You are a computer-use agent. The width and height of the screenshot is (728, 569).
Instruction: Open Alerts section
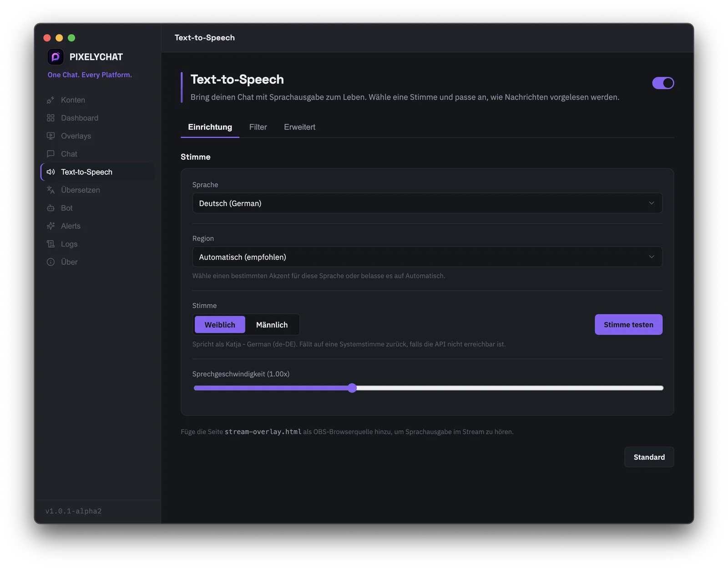point(97,226)
